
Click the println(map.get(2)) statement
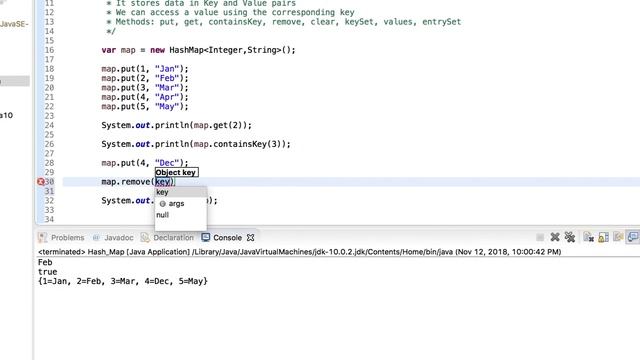pyautogui.click(x=177, y=125)
